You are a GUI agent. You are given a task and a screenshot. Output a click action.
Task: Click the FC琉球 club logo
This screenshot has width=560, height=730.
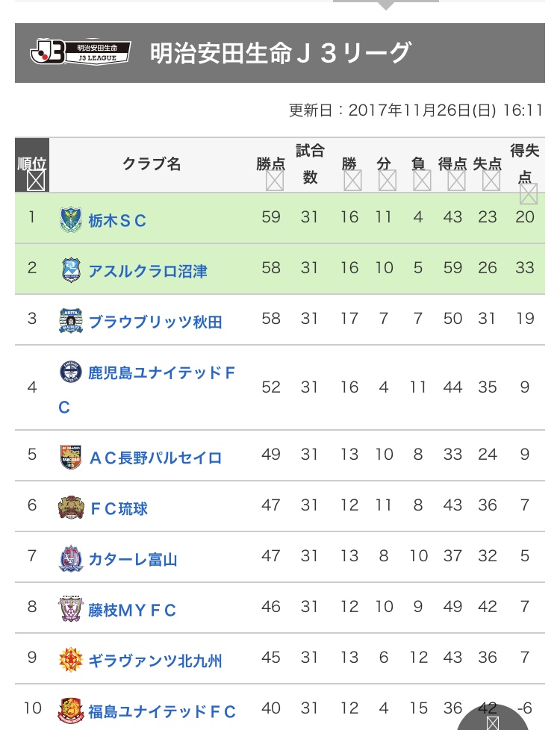(71, 508)
